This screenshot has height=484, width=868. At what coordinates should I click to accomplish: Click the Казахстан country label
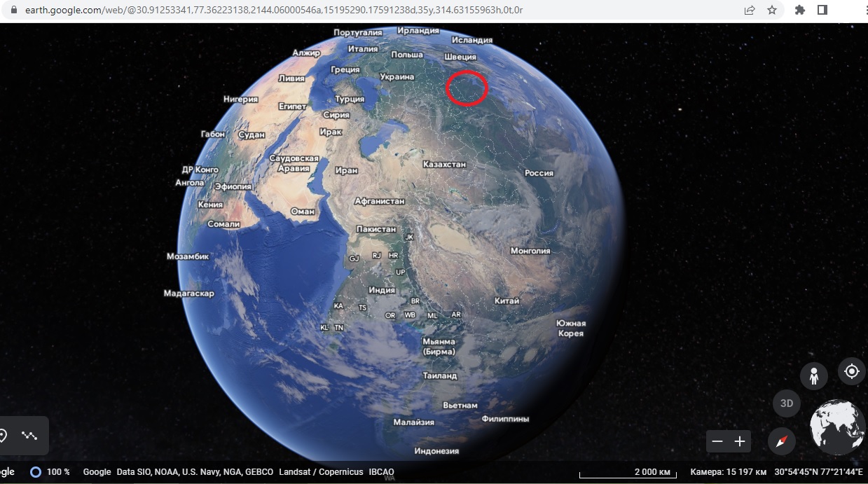[444, 164]
